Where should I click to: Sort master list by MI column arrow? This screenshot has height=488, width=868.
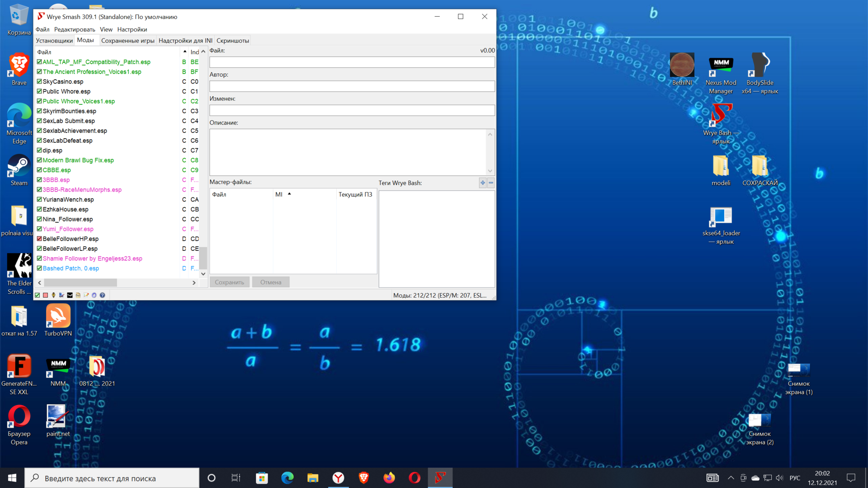pos(289,194)
